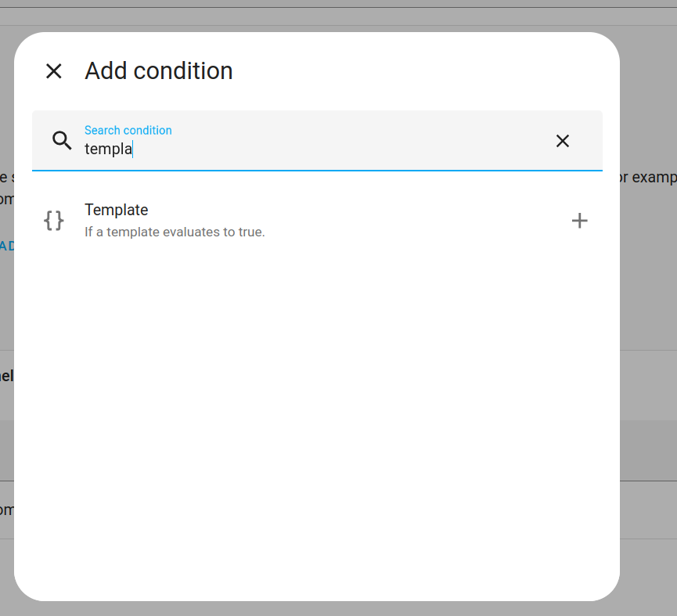The height and width of the screenshot is (616, 677).
Task: Select the Template condition entry
Action: click(313, 221)
